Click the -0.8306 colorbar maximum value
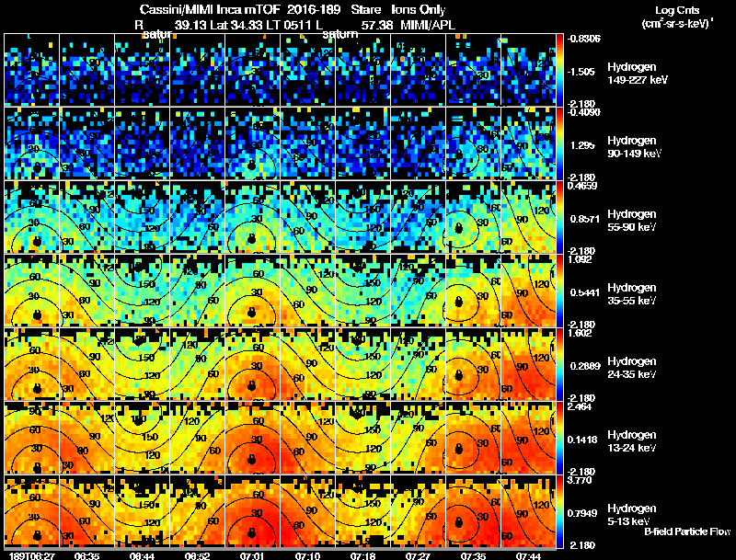The height and width of the screenshot is (560, 736). (583, 39)
